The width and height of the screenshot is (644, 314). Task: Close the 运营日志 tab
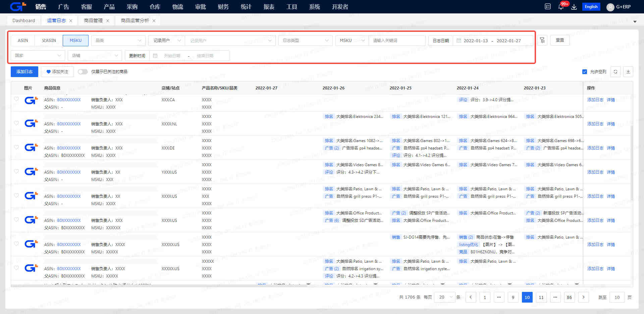click(71, 21)
